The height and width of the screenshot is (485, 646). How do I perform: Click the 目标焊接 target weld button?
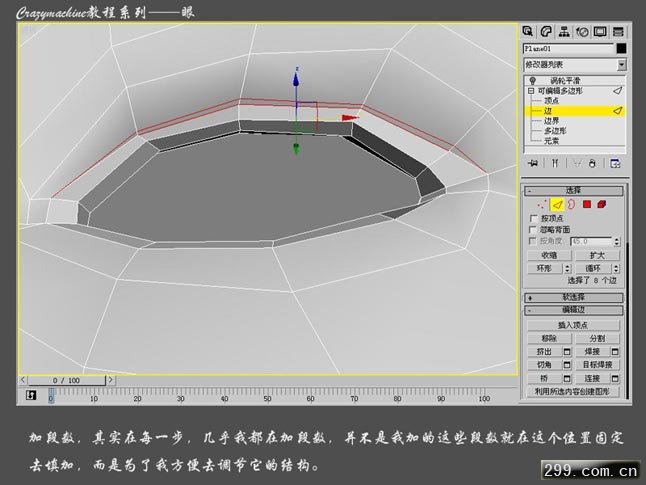pyautogui.click(x=597, y=365)
